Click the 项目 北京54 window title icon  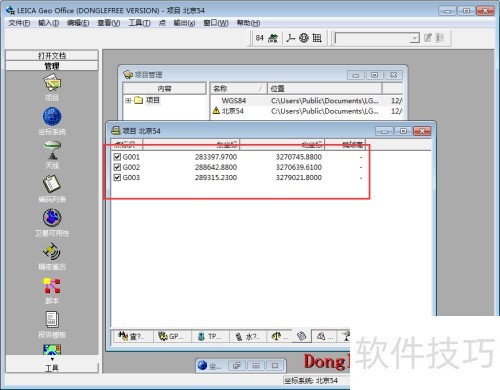coord(116,131)
